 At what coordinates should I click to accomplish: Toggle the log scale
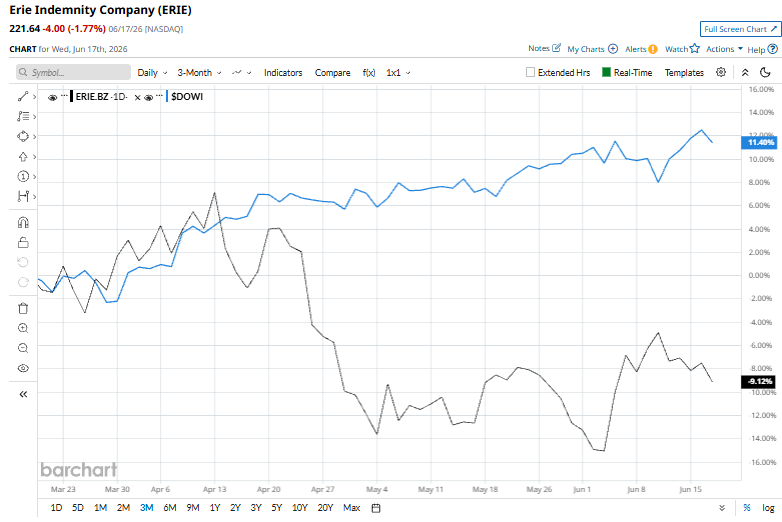click(x=768, y=508)
